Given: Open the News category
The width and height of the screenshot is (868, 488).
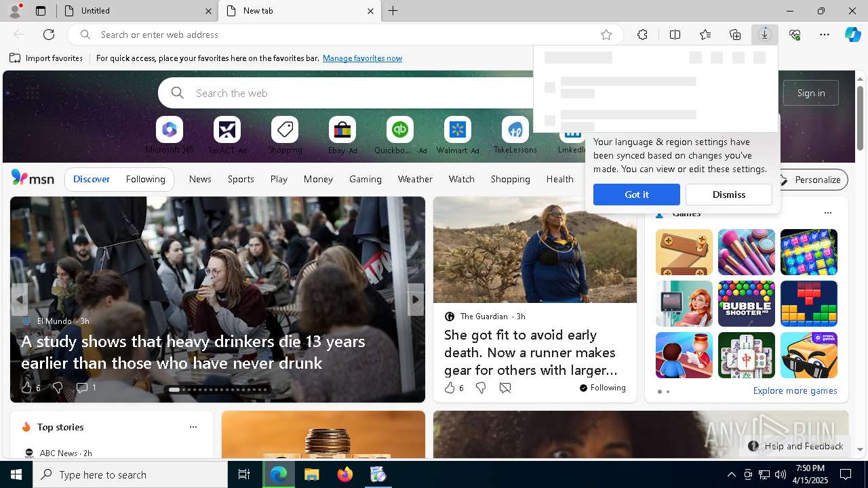Looking at the screenshot, I should point(200,179).
